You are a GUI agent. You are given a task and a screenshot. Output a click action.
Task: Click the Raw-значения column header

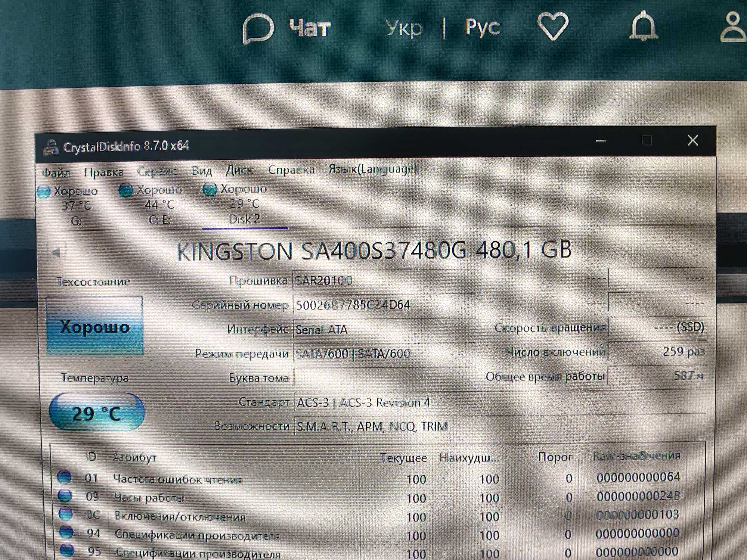click(638, 456)
